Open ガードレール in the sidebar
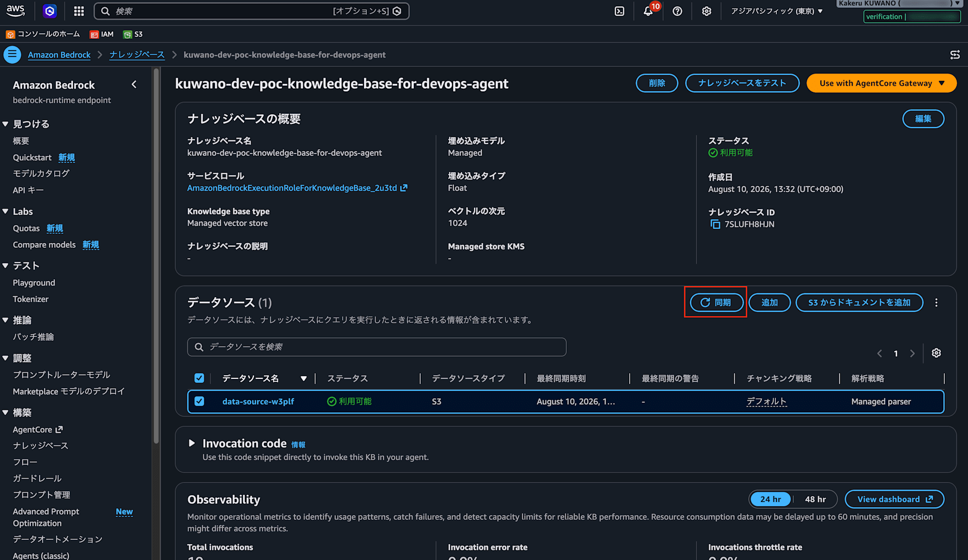The height and width of the screenshot is (560, 968). click(x=37, y=478)
